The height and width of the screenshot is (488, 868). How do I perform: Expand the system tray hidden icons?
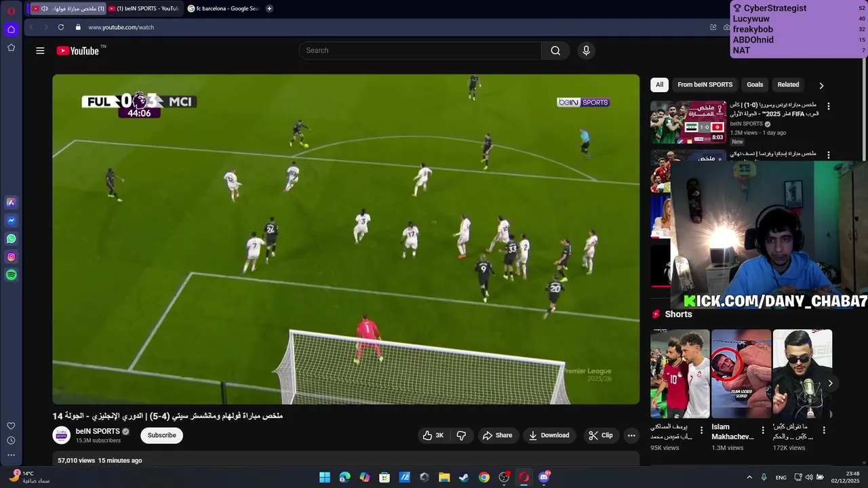749,477
